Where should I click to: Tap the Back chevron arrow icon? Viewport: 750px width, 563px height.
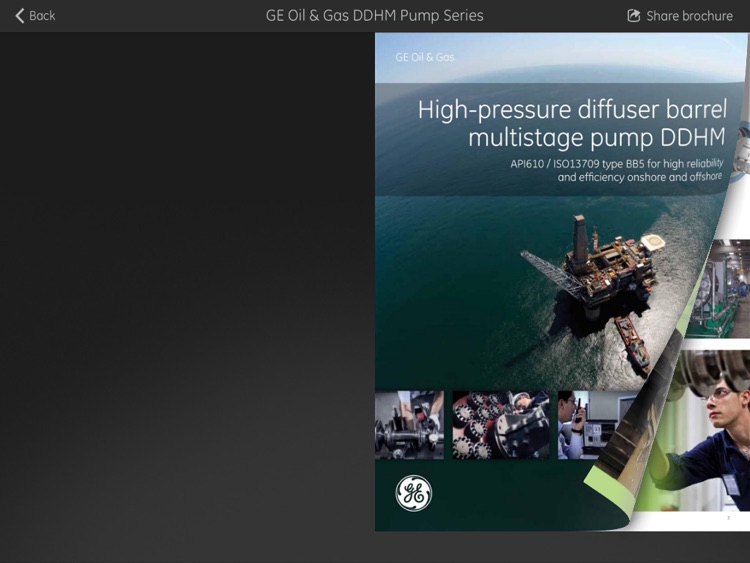[20, 16]
